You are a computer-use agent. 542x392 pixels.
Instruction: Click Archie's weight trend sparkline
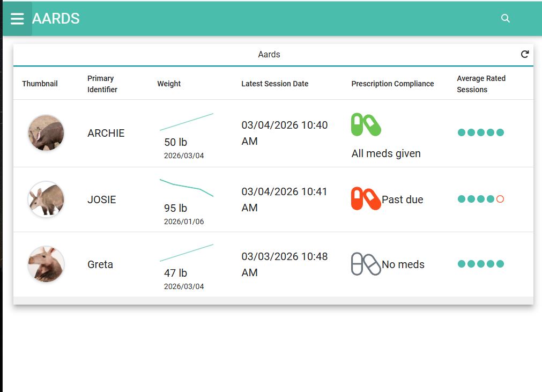(x=186, y=122)
